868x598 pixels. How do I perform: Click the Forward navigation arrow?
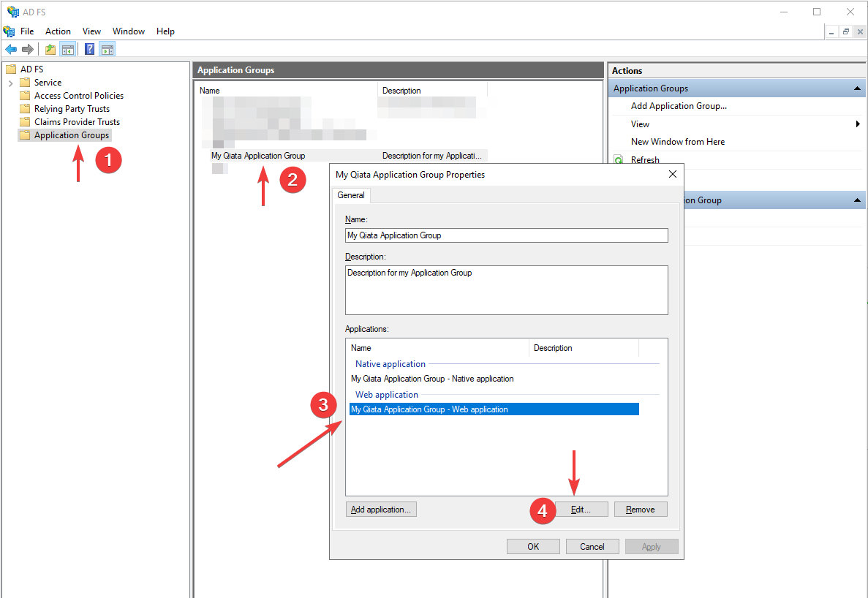pyautogui.click(x=27, y=49)
